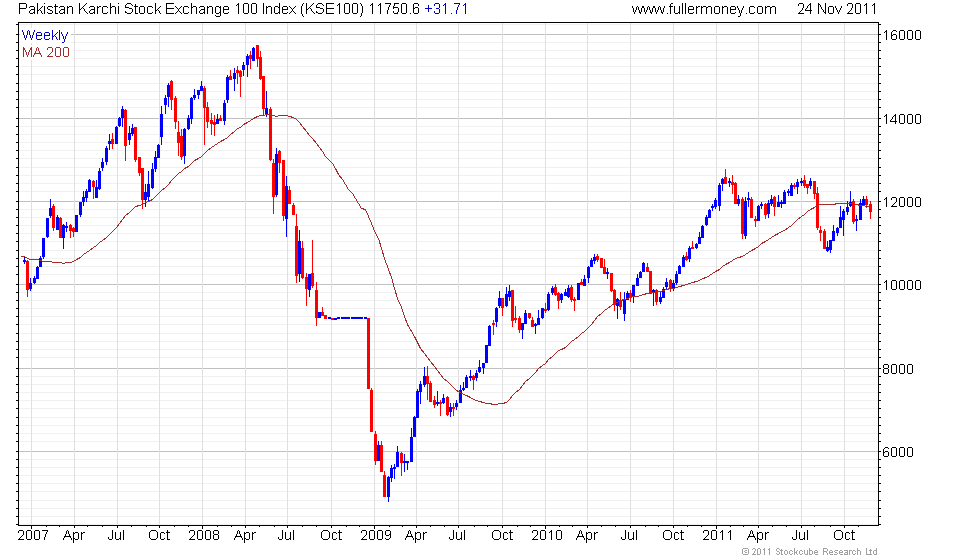Click the copyright 'Stockcube Research Ltd' text

point(827,552)
